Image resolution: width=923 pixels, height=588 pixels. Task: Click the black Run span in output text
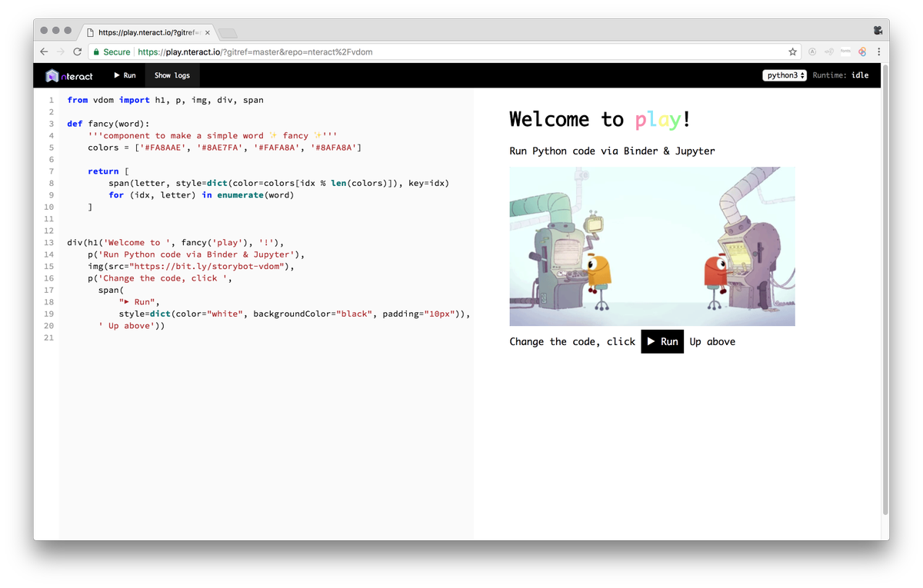662,341
